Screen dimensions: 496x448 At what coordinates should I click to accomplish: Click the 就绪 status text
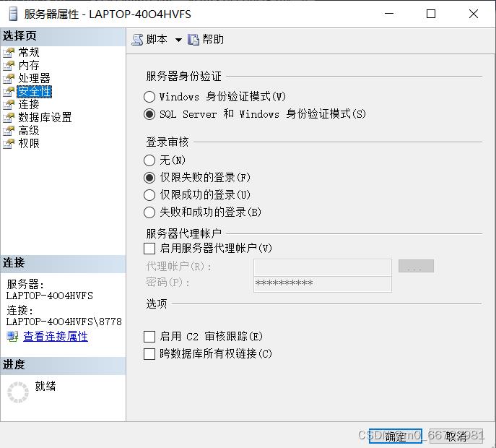pyautogui.click(x=45, y=386)
